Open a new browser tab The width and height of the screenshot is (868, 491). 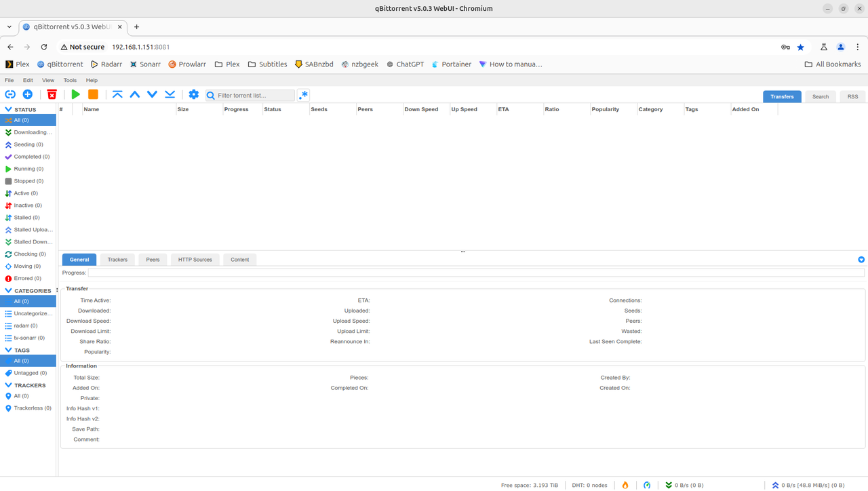(136, 27)
